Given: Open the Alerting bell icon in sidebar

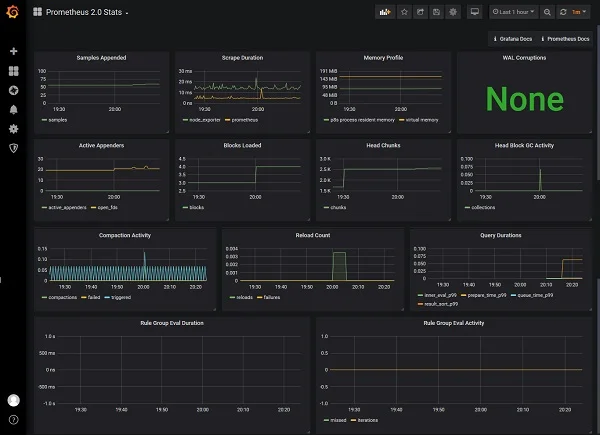Looking at the screenshot, I should pyautogui.click(x=13, y=110).
